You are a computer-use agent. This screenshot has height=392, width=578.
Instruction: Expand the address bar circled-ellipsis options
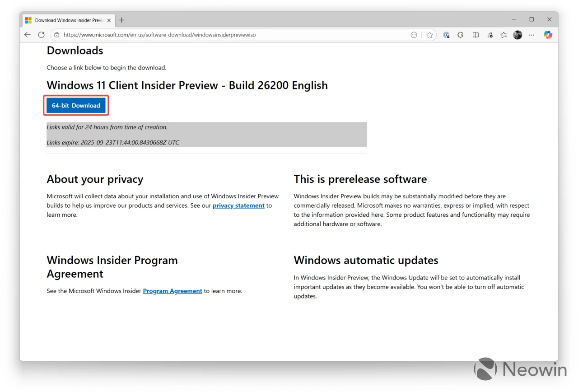click(414, 35)
